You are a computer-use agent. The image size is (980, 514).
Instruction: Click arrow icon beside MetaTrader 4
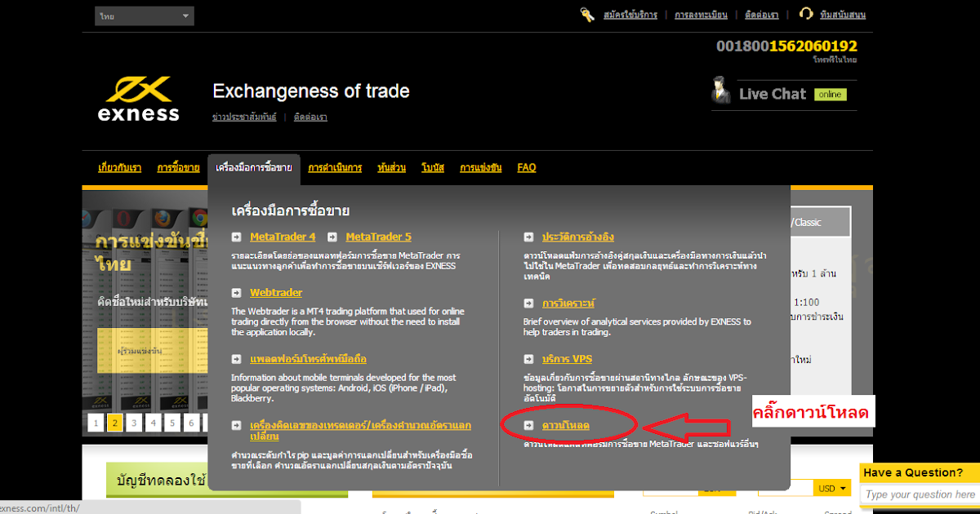(x=236, y=237)
